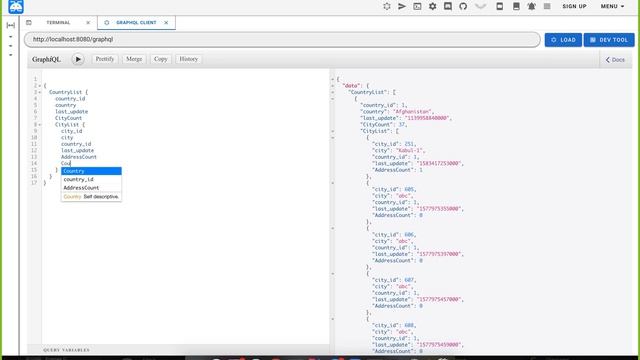
Task: Collapse the "data" object in results
Action: point(332,86)
